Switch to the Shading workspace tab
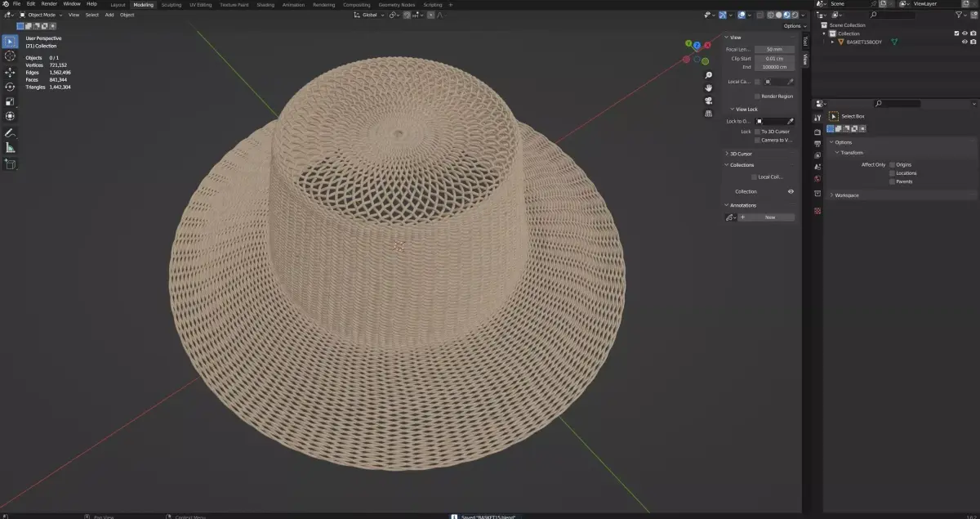Screen dimensions: 980x519 (x=265, y=4)
